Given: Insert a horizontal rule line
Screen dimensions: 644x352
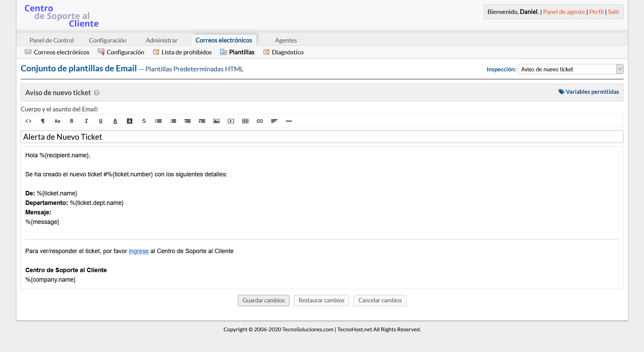Looking at the screenshot, I should click(x=289, y=121).
